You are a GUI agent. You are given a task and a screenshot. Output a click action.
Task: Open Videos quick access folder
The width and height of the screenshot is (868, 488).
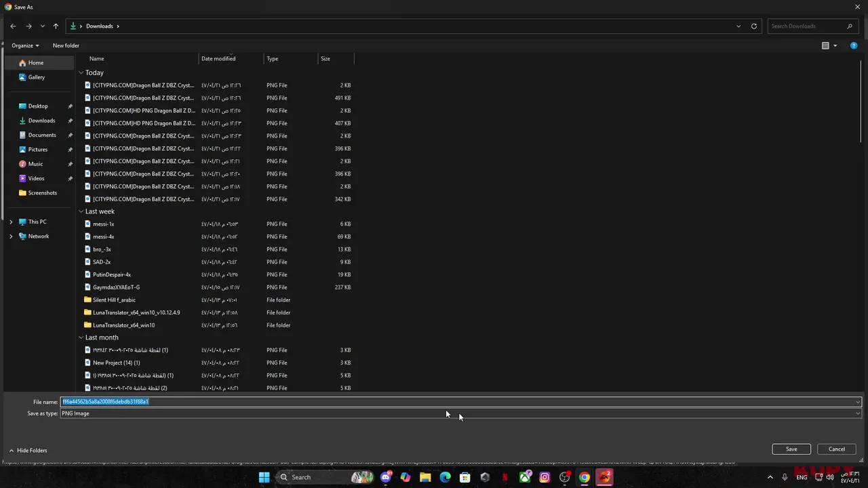[37, 178]
